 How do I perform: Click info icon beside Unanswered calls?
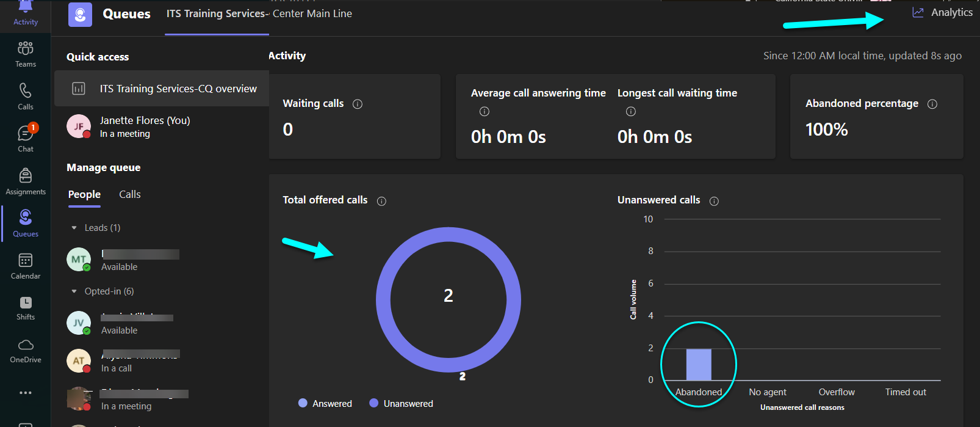714,201
